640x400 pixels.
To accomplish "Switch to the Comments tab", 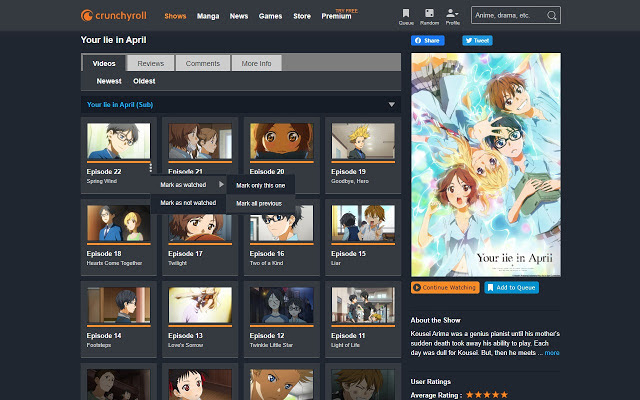I will pyautogui.click(x=203, y=63).
